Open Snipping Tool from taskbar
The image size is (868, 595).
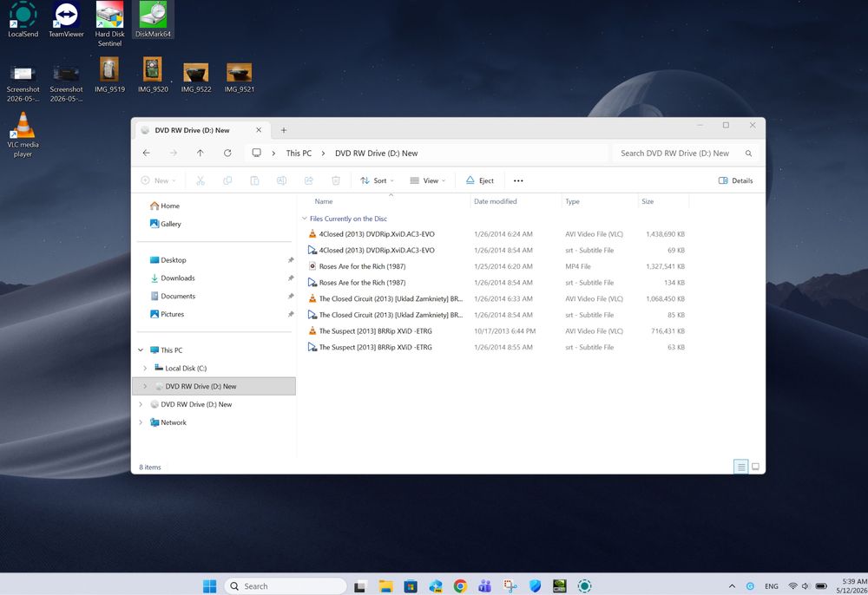pos(510,586)
